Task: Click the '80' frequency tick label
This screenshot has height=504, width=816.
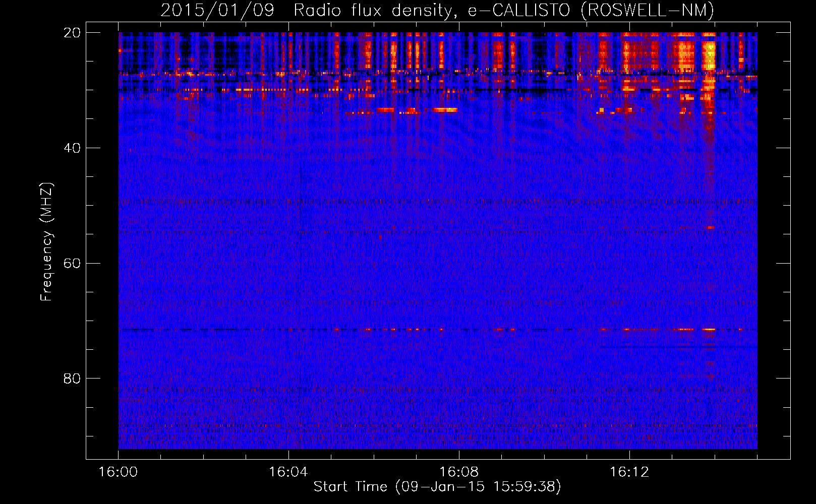Action: (x=72, y=379)
